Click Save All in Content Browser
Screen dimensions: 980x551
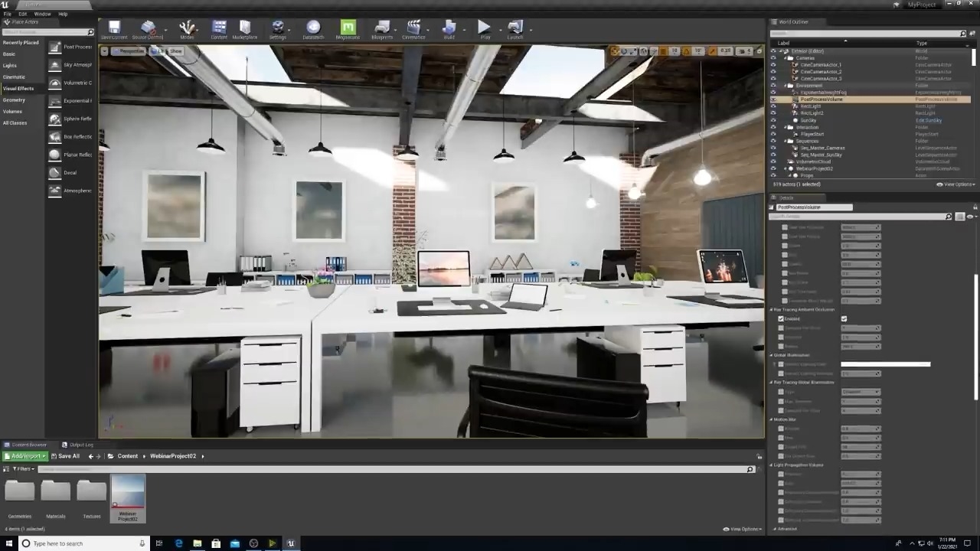65,456
